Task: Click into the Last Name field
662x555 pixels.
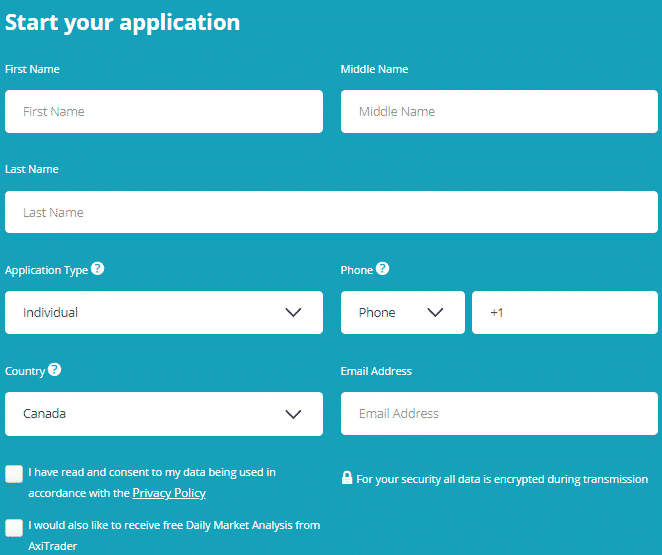Action: [x=331, y=212]
